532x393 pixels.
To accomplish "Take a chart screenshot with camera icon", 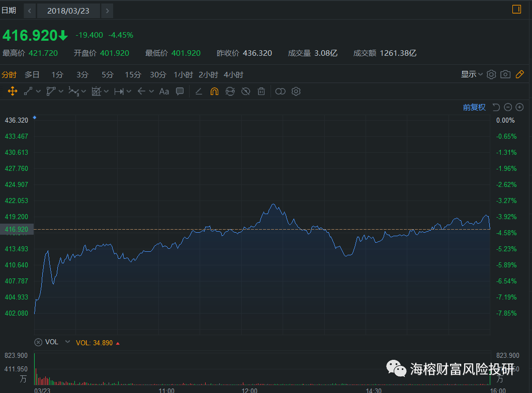I will (x=505, y=74).
